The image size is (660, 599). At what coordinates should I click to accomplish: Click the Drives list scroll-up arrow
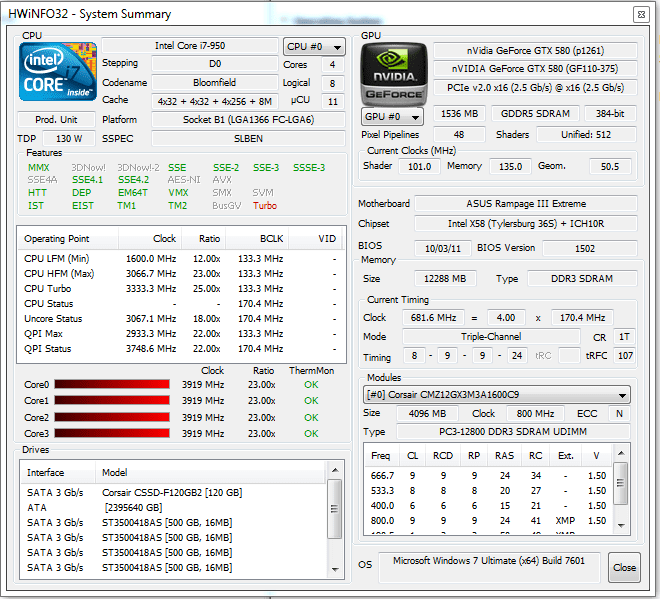click(x=335, y=470)
